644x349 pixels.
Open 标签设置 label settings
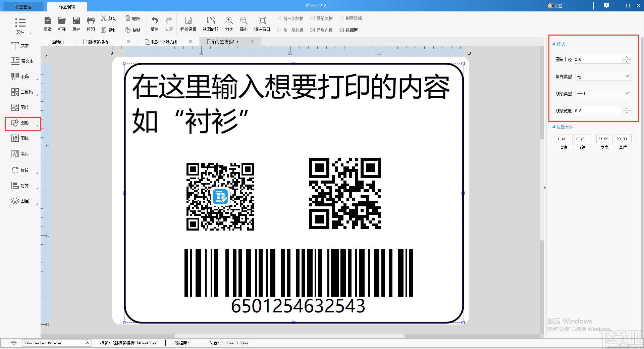tap(188, 23)
